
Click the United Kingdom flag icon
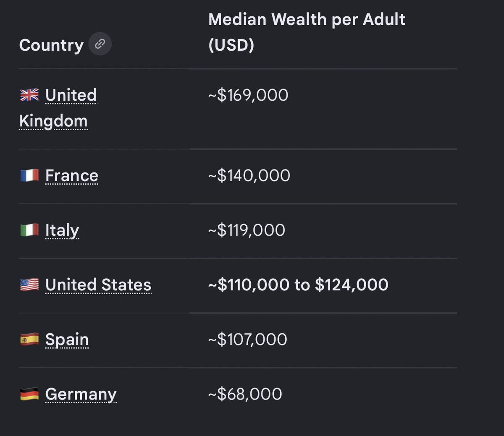click(29, 95)
